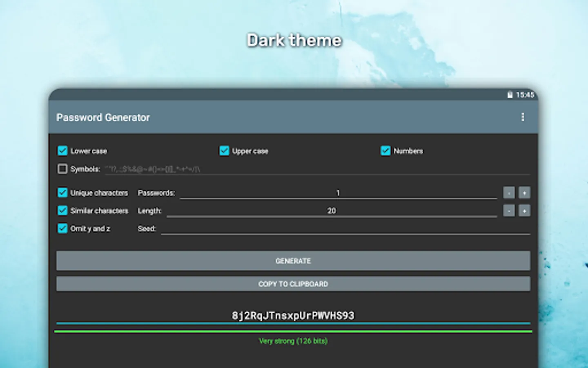Decrement the Length value with minus button
The image size is (588, 368).
tap(509, 211)
